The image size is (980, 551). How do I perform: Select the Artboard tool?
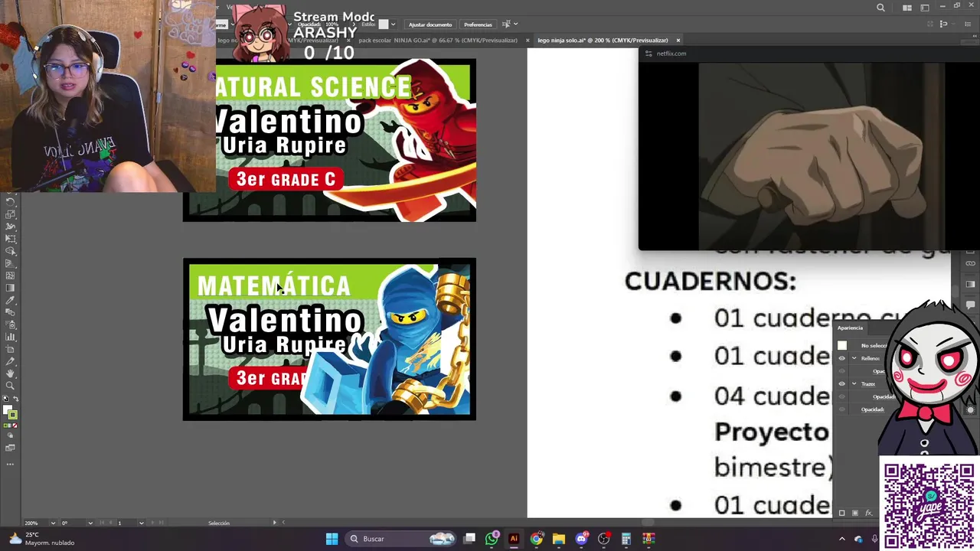click(x=11, y=349)
